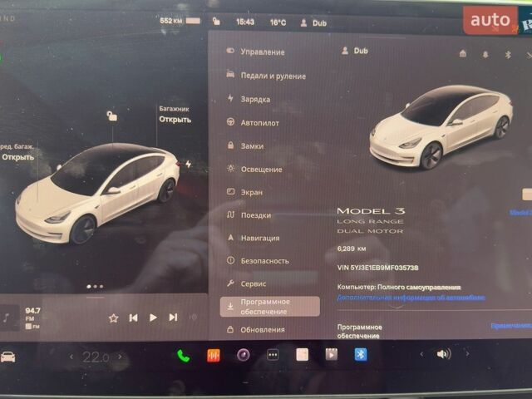This screenshot has height=399, width=532.
Task: Select the Экран display menu
Action: (x=244, y=192)
